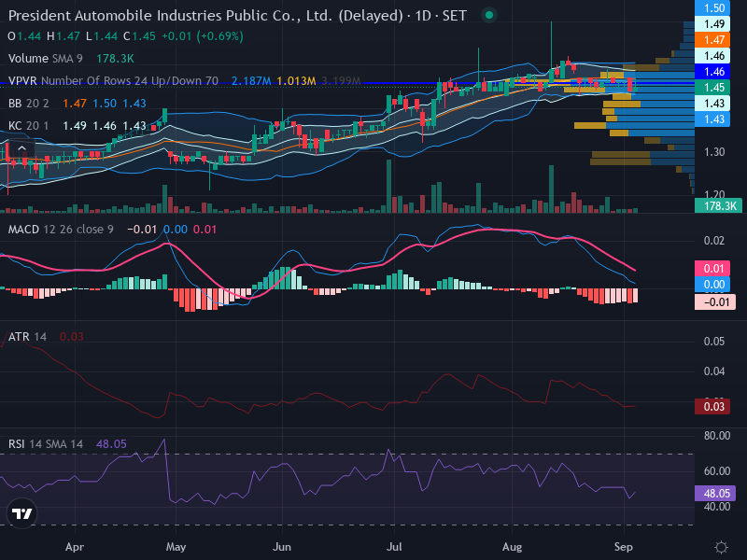Click the 0.02 MACD scale label
The height and width of the screenshot is (560, 747).
[714, 241]
